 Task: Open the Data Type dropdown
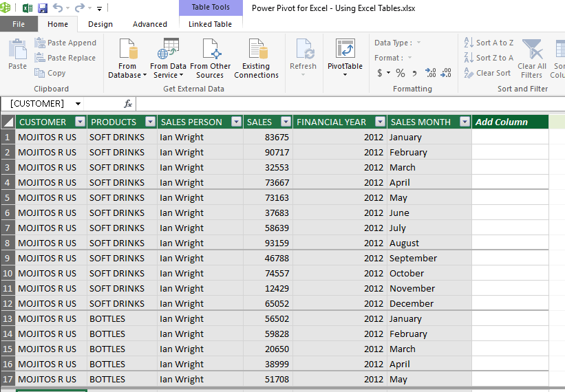click(x=418, y=43)
